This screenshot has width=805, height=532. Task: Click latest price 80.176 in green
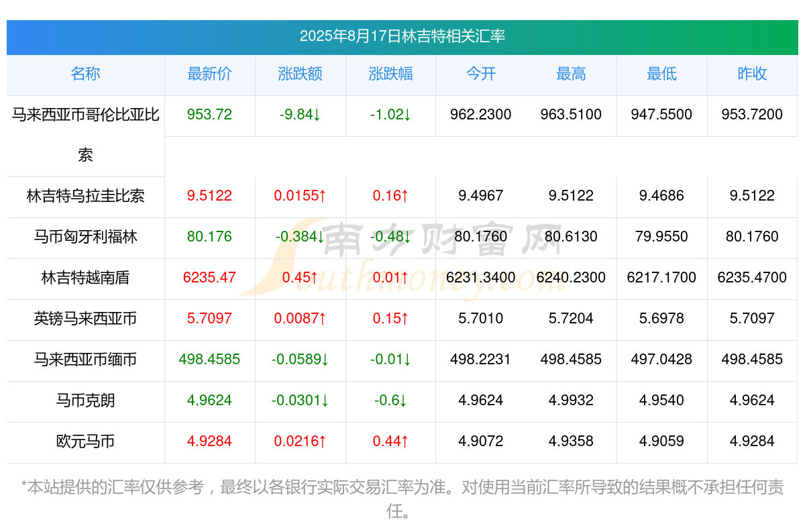(209, 237)
